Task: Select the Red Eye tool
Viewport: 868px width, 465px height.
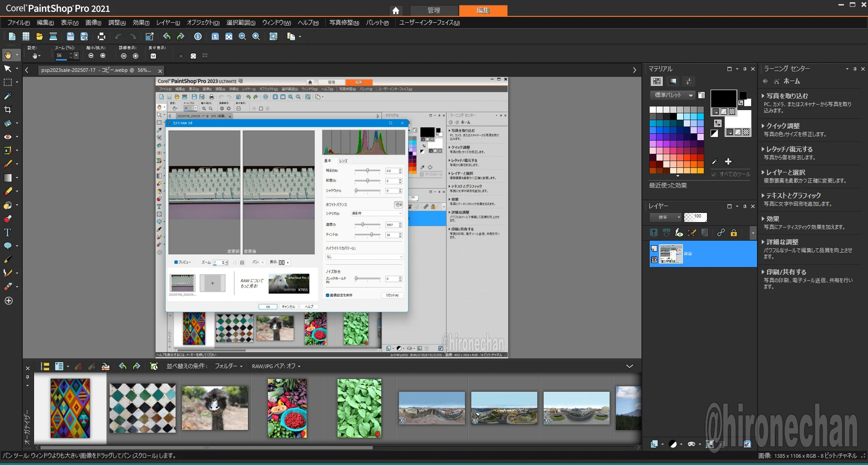Action: coord(8,137)
